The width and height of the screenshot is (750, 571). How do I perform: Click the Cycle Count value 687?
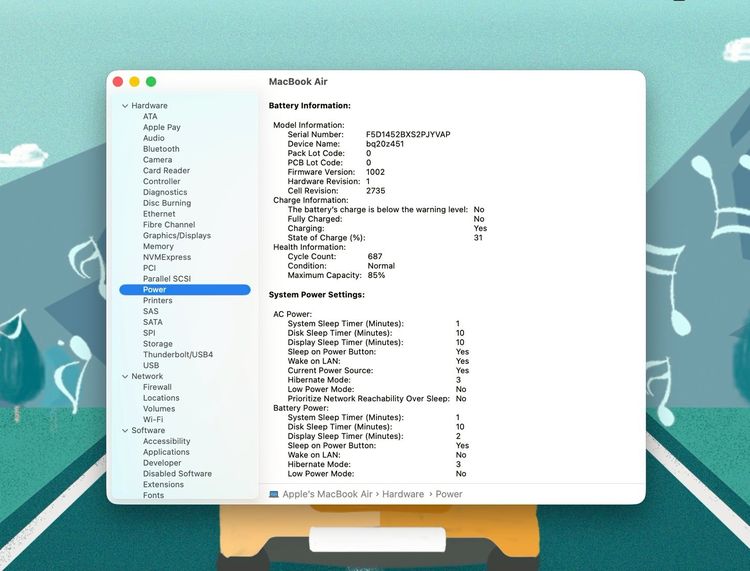pyautogui.click(x=375, y=256)
